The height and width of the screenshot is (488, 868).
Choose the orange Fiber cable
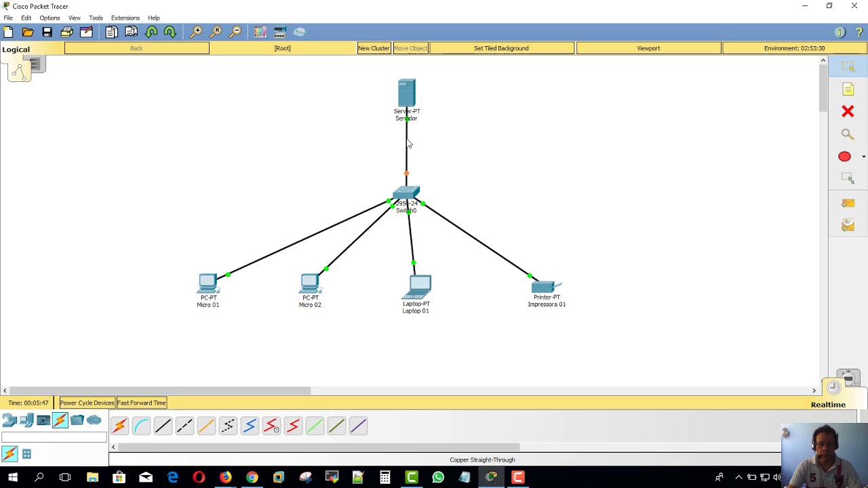coord(206,426)
